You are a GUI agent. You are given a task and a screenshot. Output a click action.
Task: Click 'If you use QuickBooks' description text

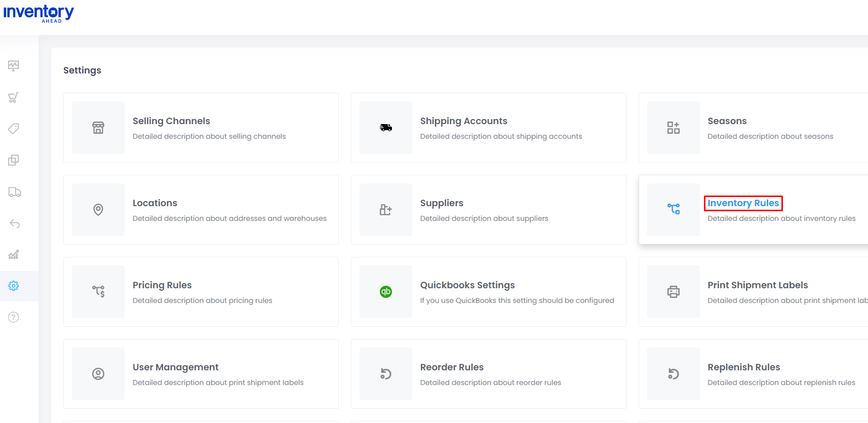(x=517, y=300)
